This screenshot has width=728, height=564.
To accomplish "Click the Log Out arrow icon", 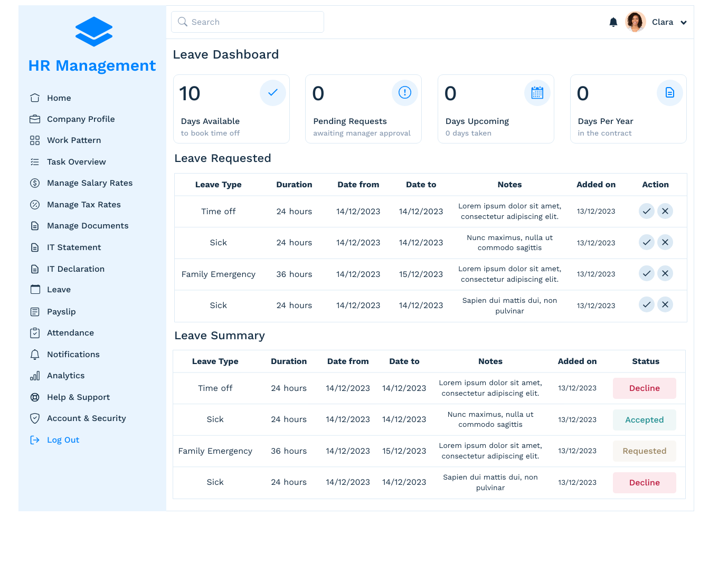I will coord(35,440).
